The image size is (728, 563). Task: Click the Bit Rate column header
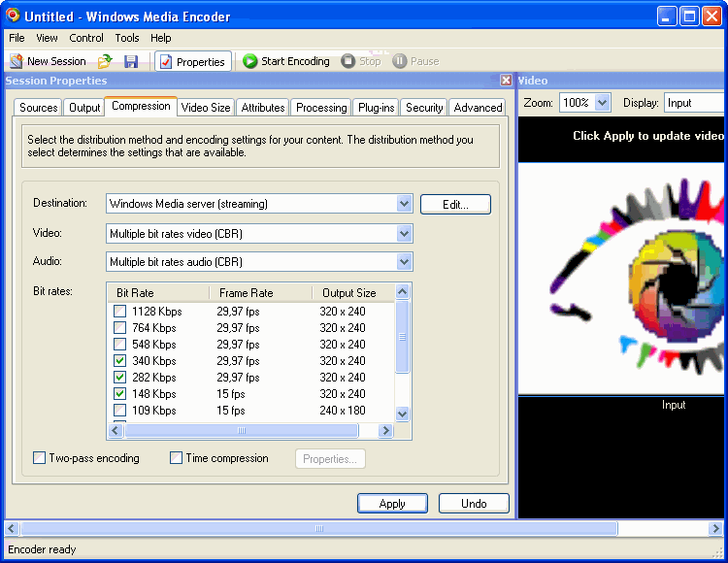tap(158, 293)
